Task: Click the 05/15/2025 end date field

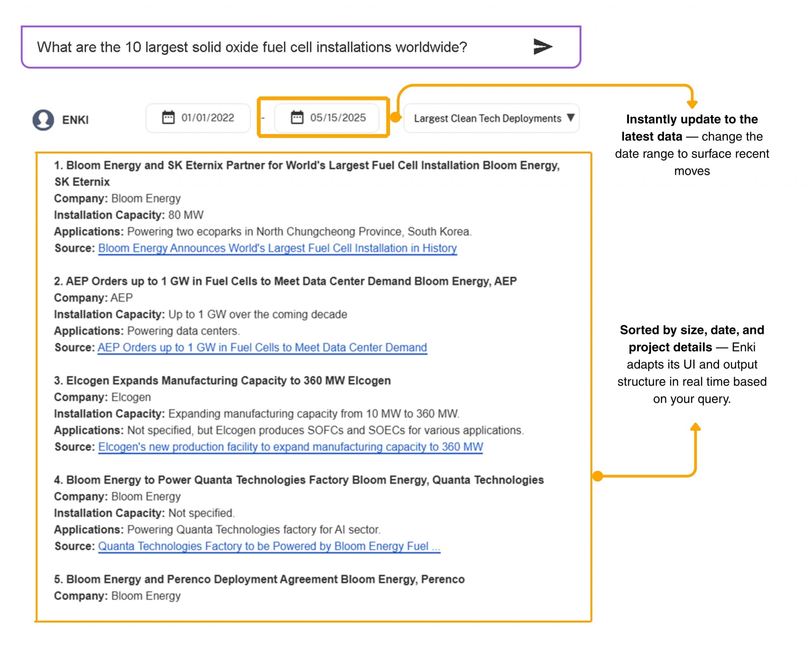Action: point(338,118)
